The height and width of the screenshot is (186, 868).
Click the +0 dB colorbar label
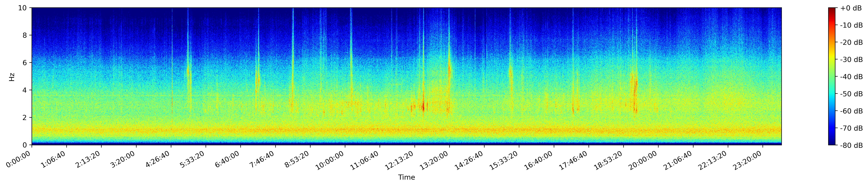tap(851, 8)
